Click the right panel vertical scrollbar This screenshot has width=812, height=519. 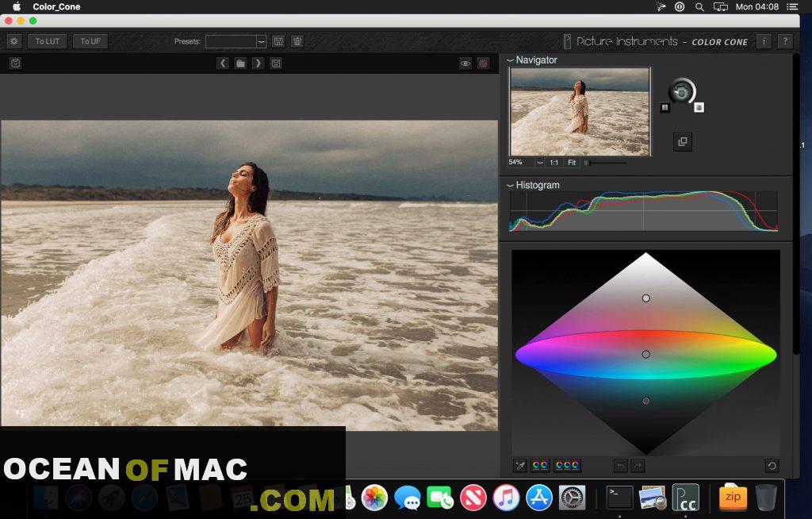tap(796, 205)
